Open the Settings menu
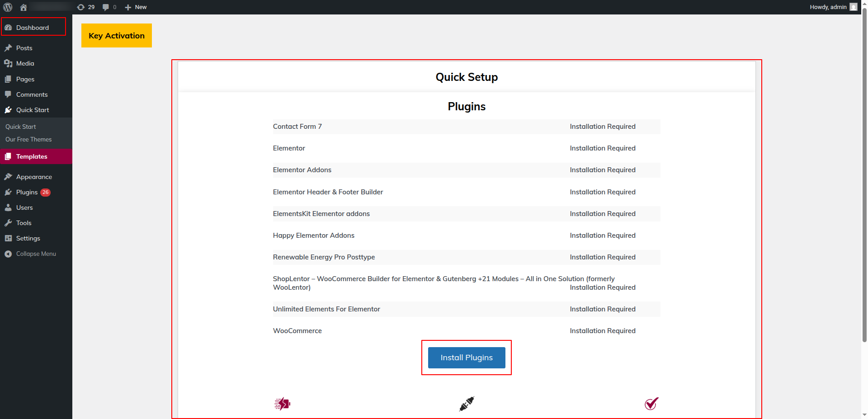 coord(28,238)
